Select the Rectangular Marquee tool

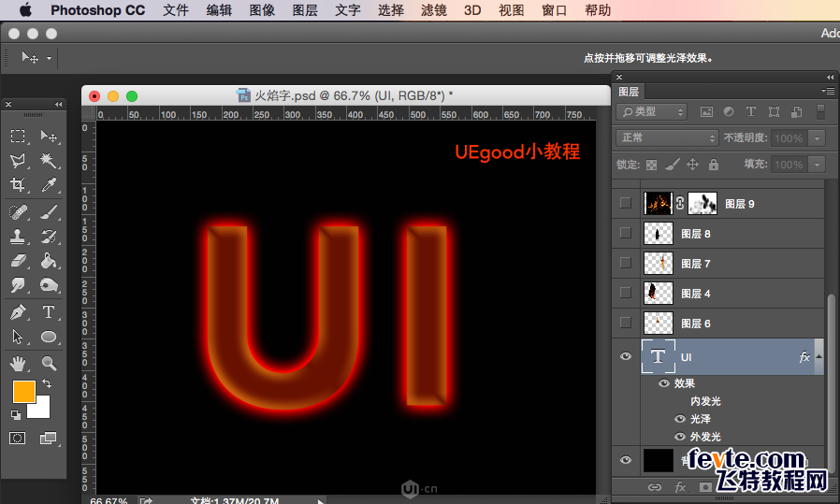click(x=18, y=136)
